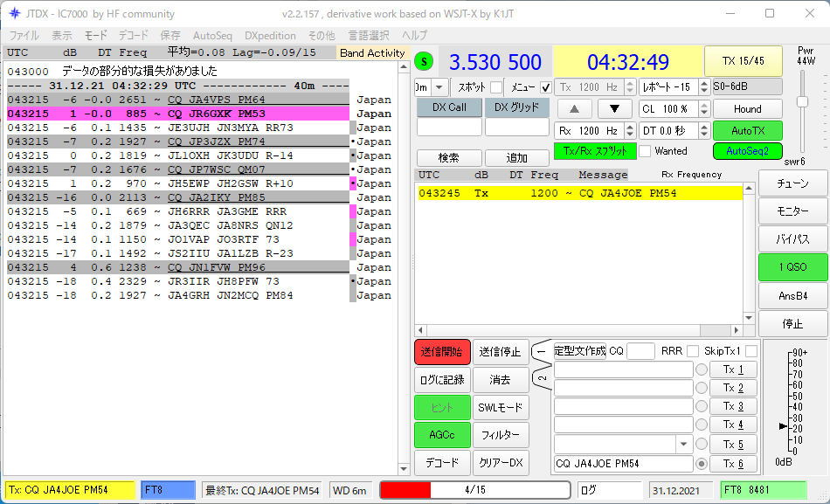Toggle the green ヒント button
Viewport: 830px width, 504px height.
442,408
